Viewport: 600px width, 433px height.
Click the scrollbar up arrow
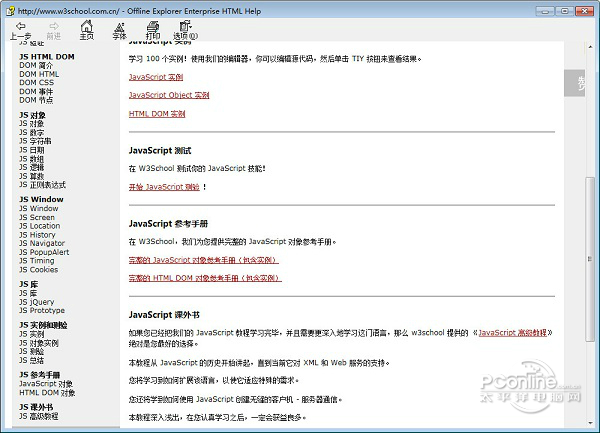590,47
